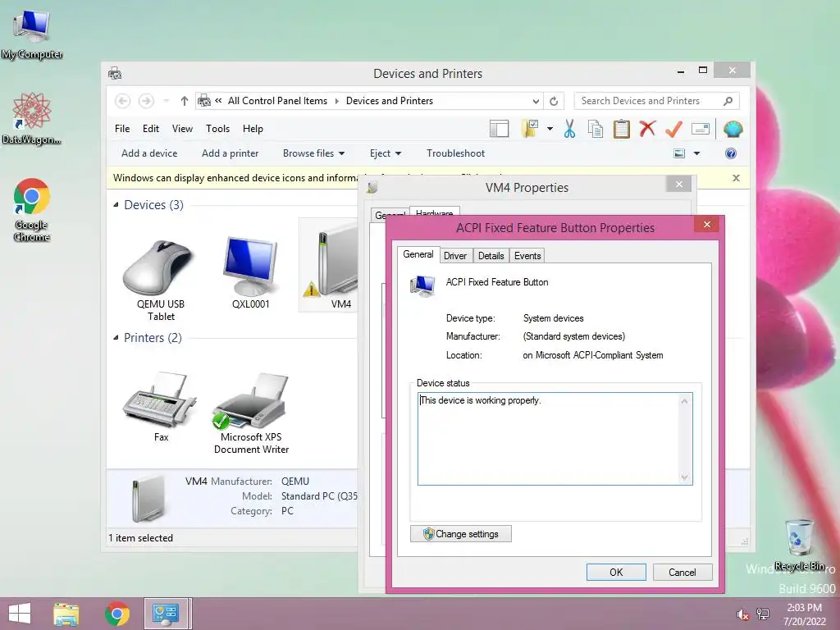Open the File menu

(x=122, y=129)
